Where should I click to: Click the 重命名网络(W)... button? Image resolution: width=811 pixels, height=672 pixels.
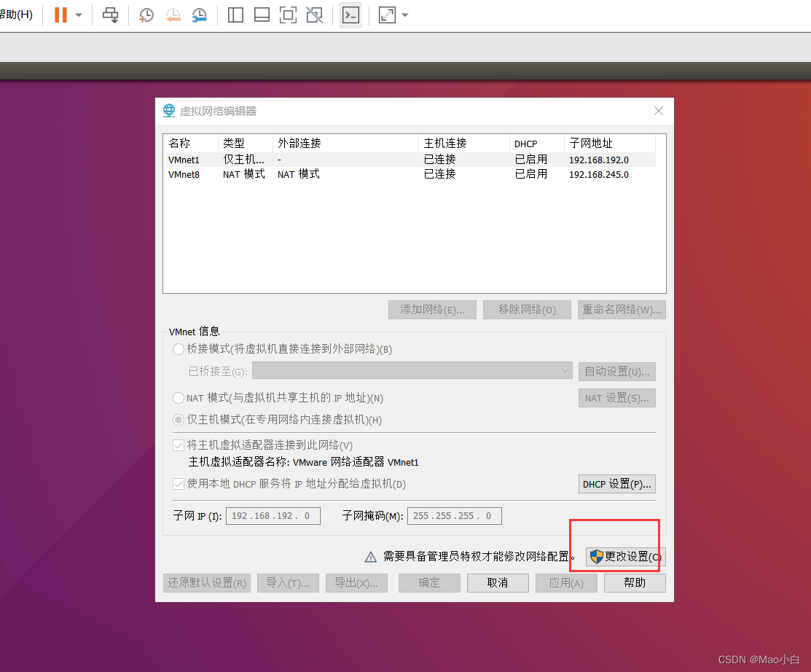[622, 310]
